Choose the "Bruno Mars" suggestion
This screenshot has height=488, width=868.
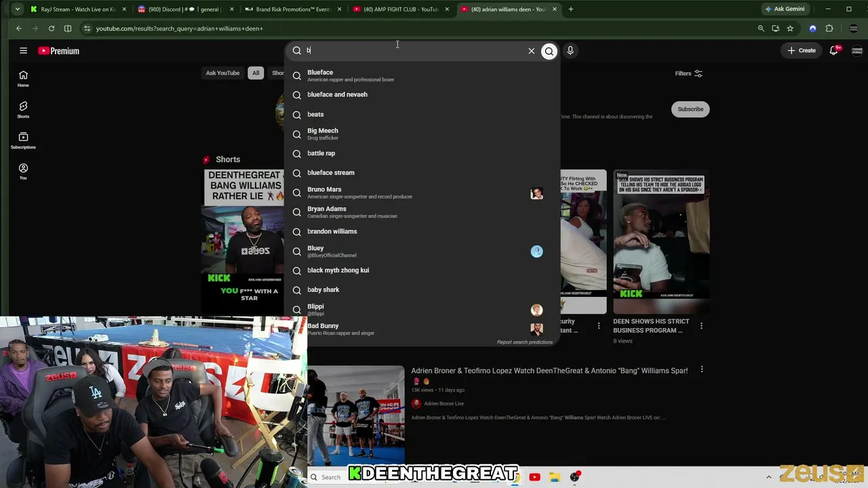[422, 192]
